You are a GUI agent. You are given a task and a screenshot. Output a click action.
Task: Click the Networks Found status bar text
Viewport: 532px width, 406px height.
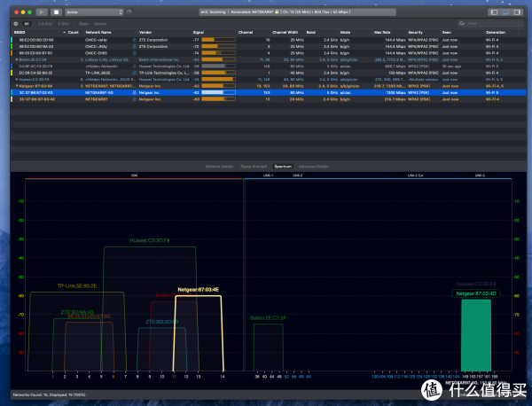[49, 394]
